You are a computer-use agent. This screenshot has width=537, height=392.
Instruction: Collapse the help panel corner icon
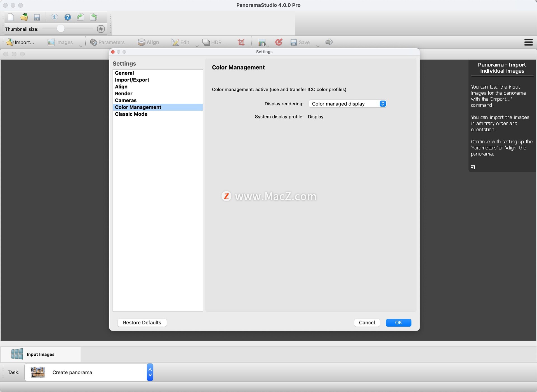[473, 167]
